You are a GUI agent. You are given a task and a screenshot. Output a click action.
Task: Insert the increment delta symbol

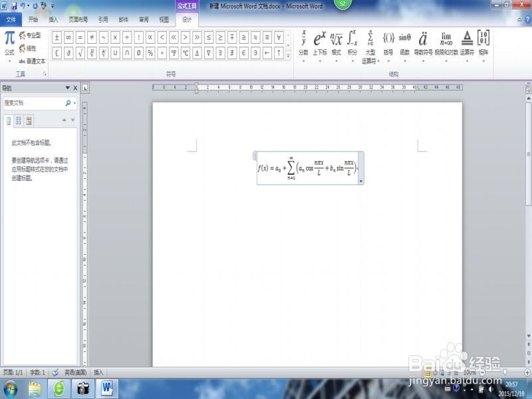pyautogui.click(x=197, y=53)
